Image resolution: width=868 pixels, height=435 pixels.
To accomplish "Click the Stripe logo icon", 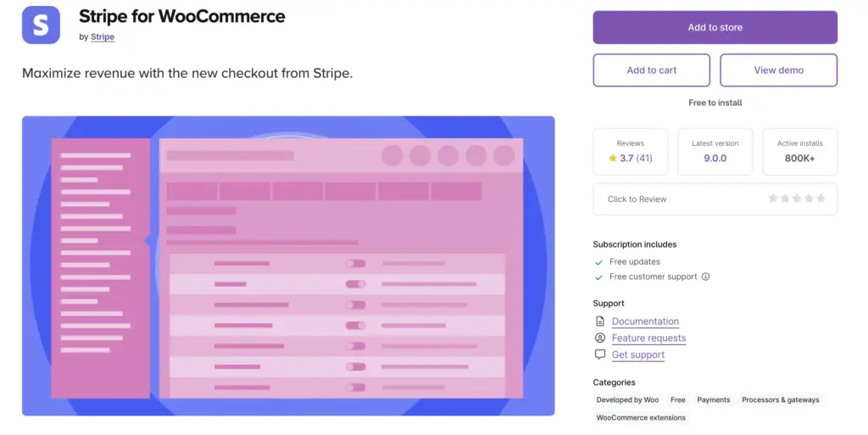I will coord(41,25).
